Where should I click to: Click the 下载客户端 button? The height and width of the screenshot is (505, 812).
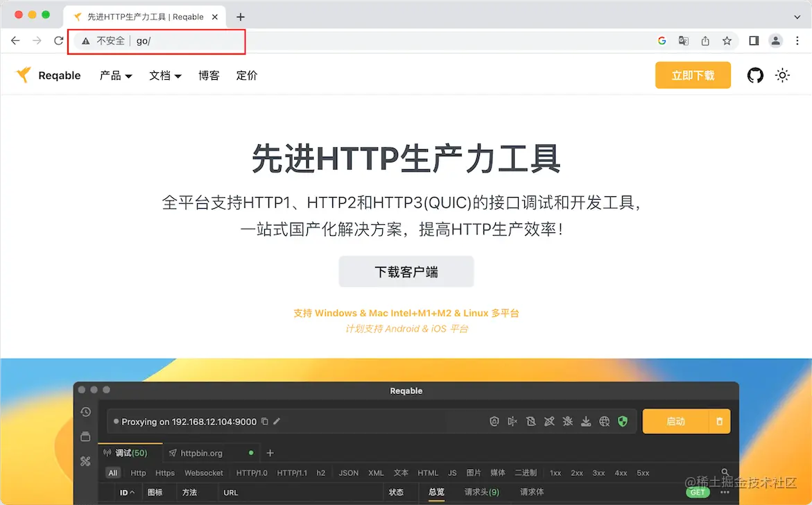tap(406, 271)
